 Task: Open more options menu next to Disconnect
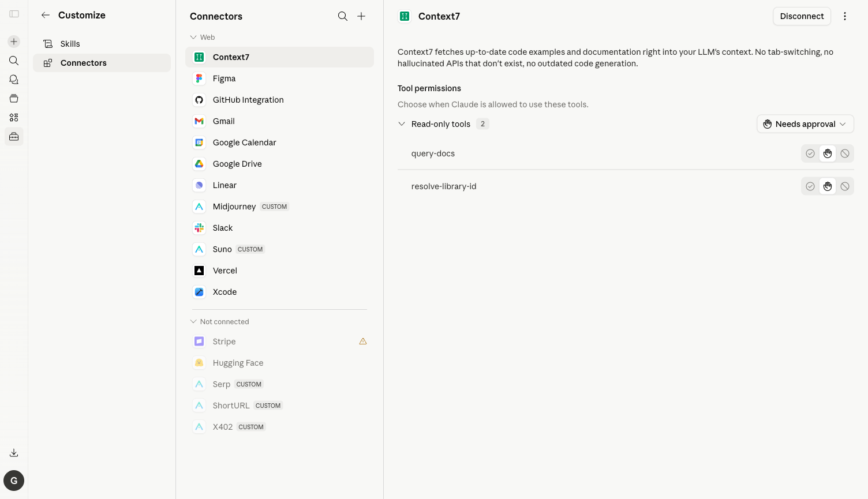(x=845, y=16)
